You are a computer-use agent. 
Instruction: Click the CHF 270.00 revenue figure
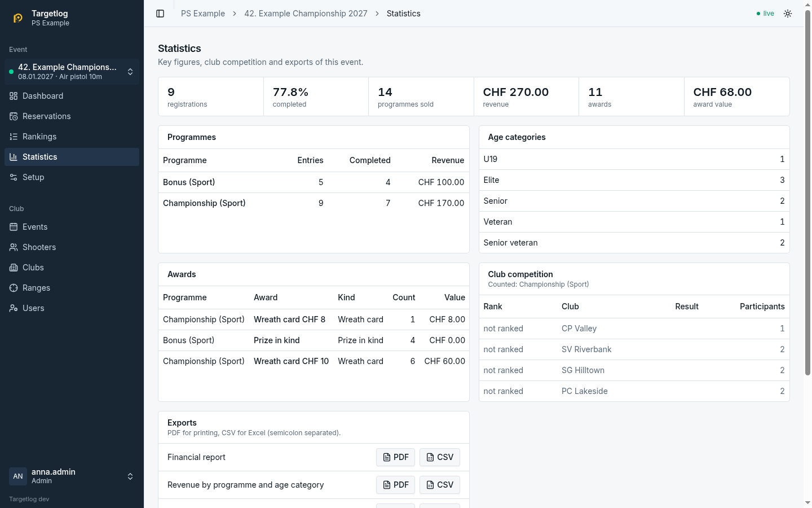(x=516, y=92)
